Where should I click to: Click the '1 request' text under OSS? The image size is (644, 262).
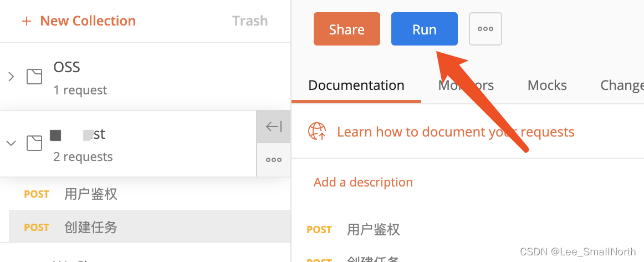click(x=80, y=90)
